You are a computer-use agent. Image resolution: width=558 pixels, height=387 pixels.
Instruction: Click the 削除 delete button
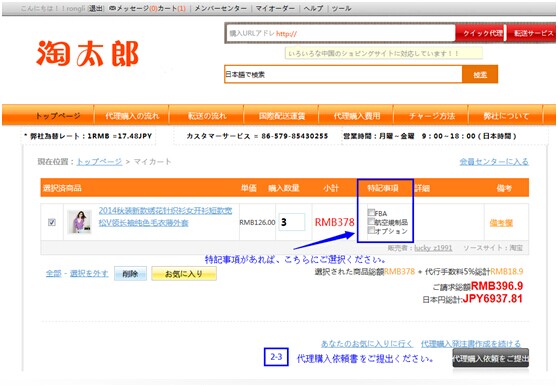tap(130, 274)
